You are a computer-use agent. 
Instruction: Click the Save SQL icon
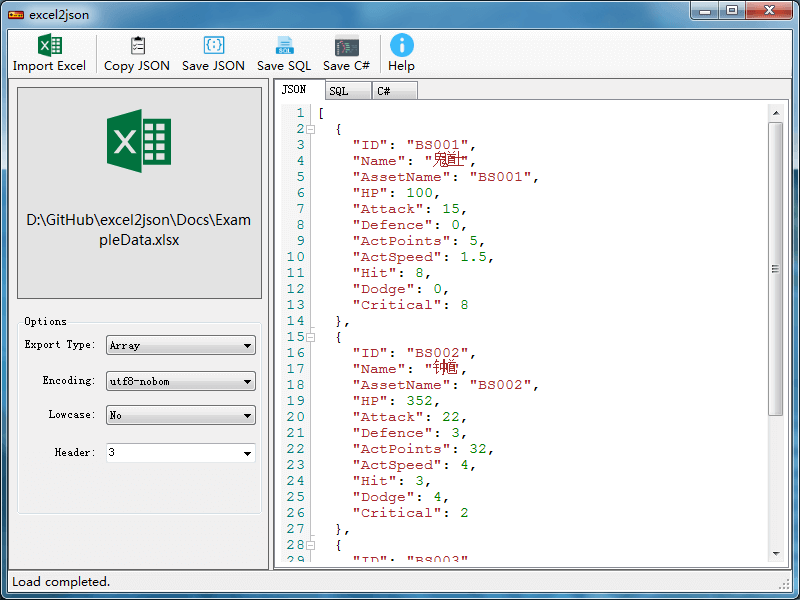[284, 46]
